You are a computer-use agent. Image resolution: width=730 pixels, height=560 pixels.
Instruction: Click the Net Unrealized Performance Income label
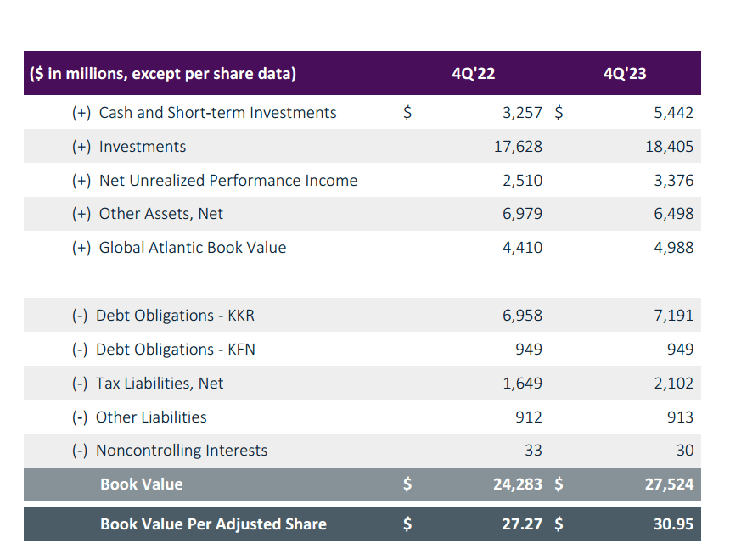[x=227, y=180]
